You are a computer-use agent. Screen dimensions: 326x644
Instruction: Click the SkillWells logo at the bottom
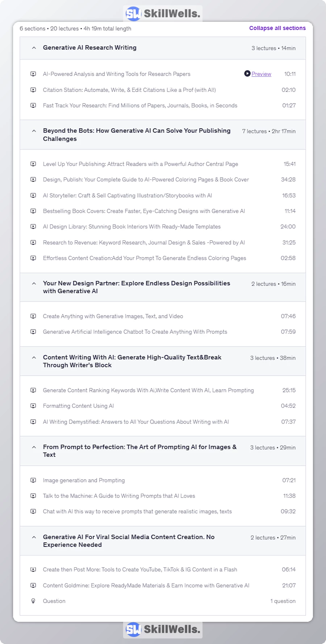[x=163, y=629]
